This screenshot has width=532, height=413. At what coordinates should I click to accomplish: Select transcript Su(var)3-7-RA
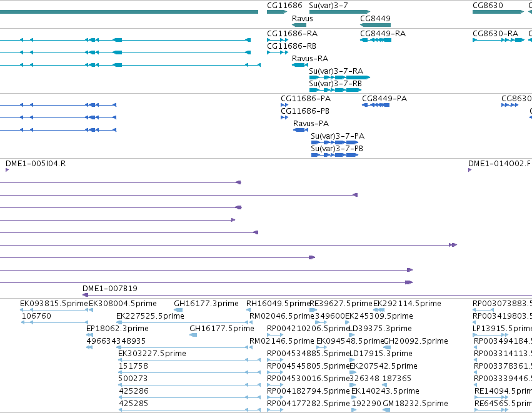pos(336,71)
